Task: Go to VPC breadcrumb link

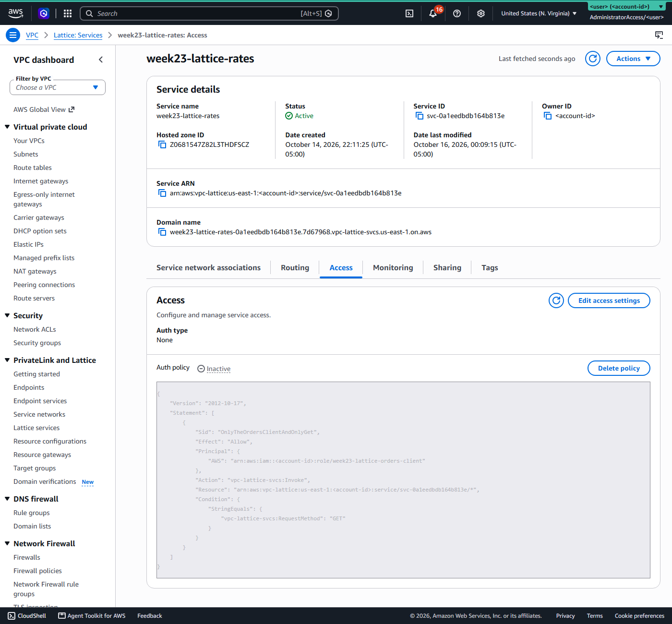Action: pyautogui.click(x=32, y=35)
